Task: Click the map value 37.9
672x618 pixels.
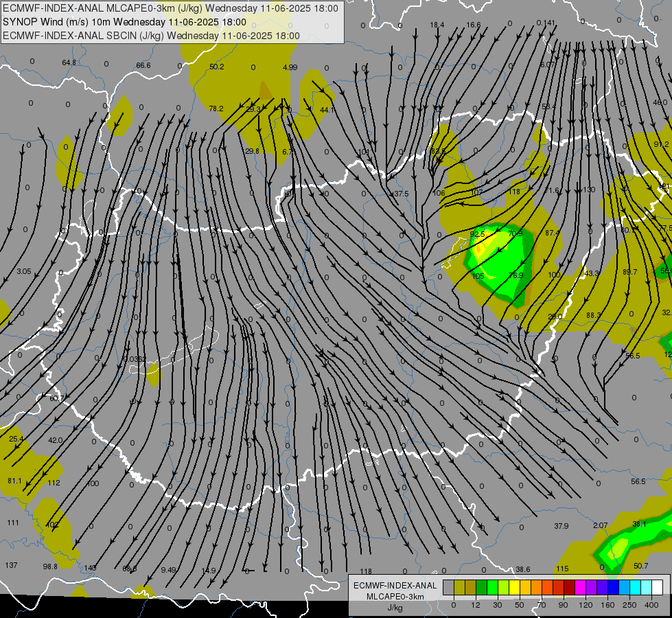Action: tap(561, 526)
